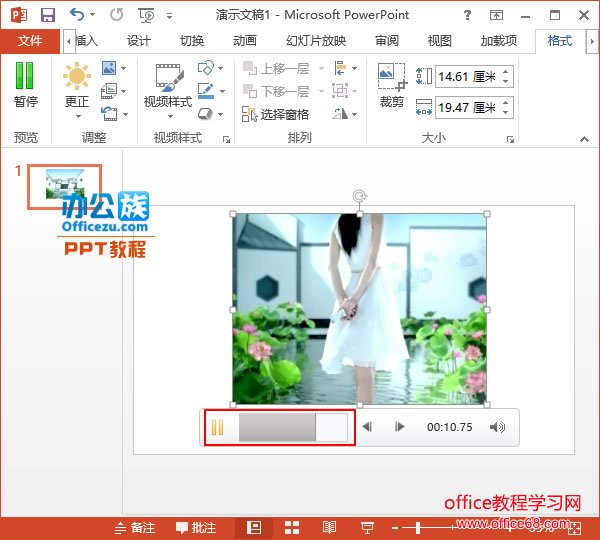Pause the video in playback bar
600x540 pixels.
217,427
